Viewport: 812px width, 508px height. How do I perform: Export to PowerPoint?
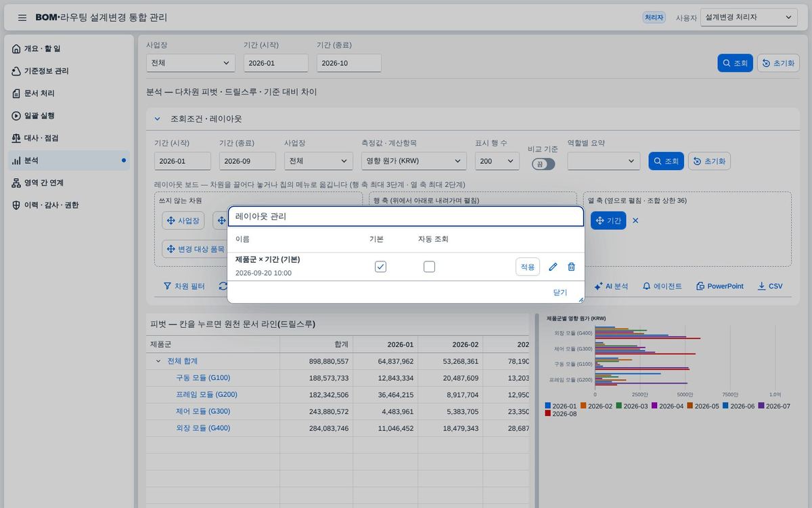click(720, 287)
